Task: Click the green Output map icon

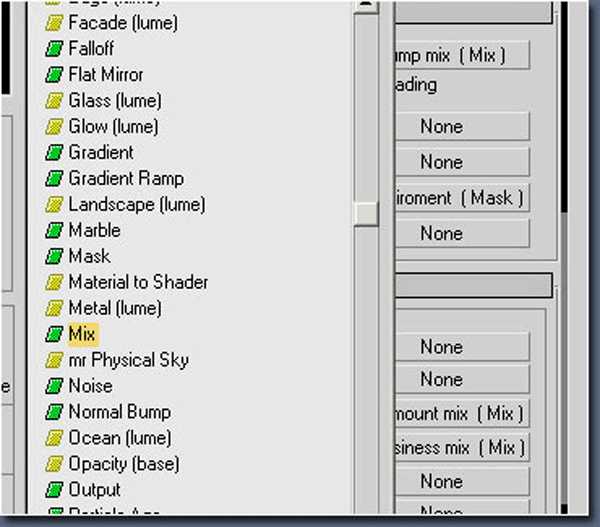Action: pos(54,490)
